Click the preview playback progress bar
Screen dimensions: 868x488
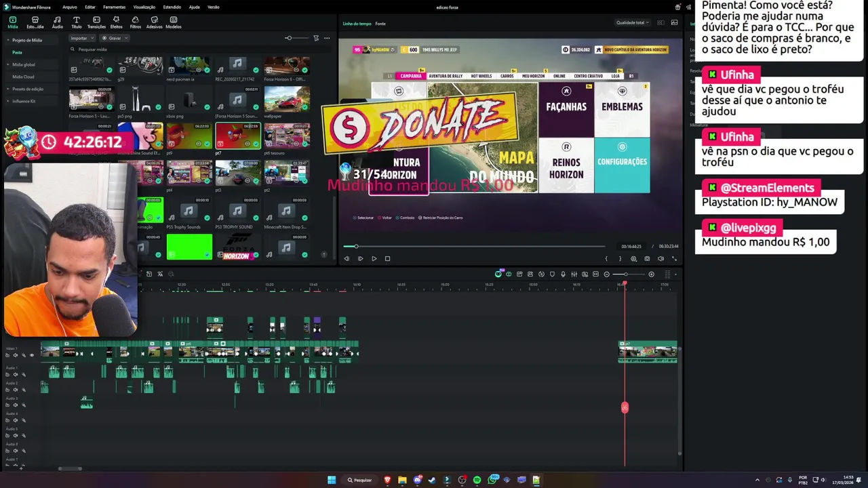(x=474, y=246)
